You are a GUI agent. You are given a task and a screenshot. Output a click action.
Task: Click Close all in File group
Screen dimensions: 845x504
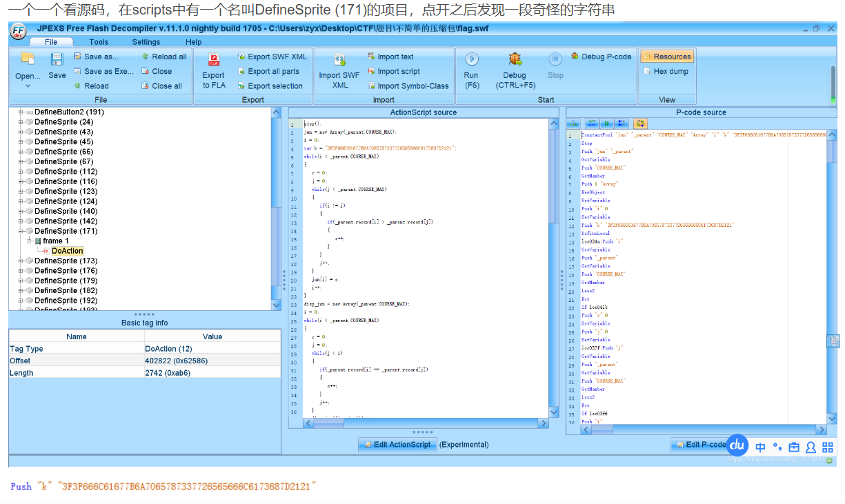click(161, 86)
